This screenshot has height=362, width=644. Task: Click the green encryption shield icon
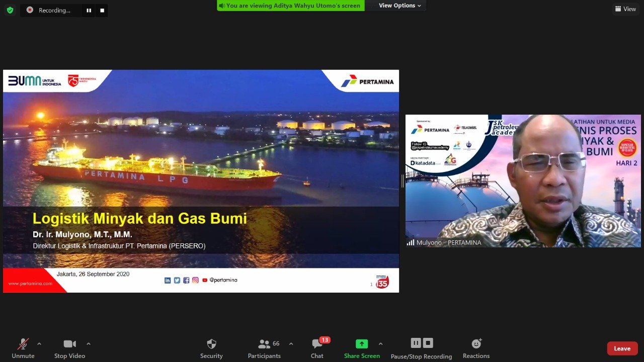pyautogui.click(x=10, y=10)
